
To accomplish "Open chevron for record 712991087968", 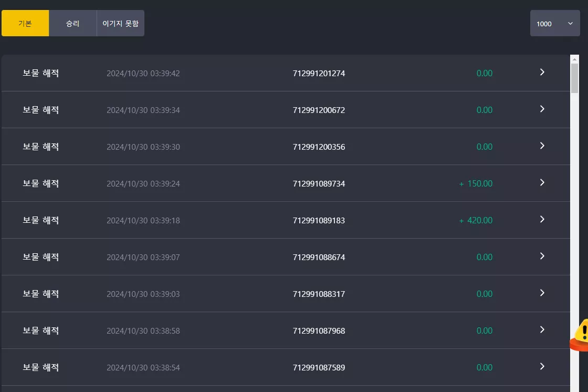I will click(x=542, y=329).
